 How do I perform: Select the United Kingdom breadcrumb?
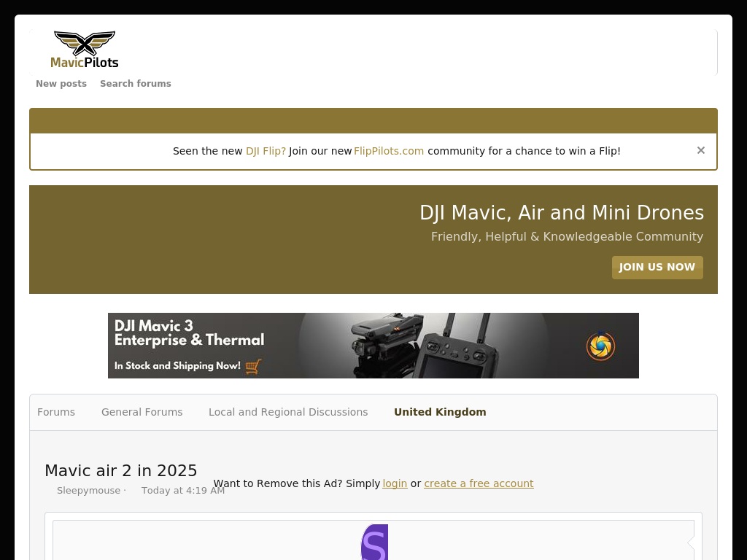[440, 412]
